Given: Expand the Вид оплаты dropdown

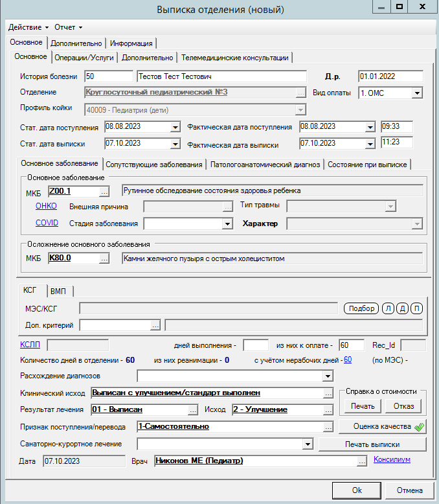Looking at the screenshot, I should (417, 93).
